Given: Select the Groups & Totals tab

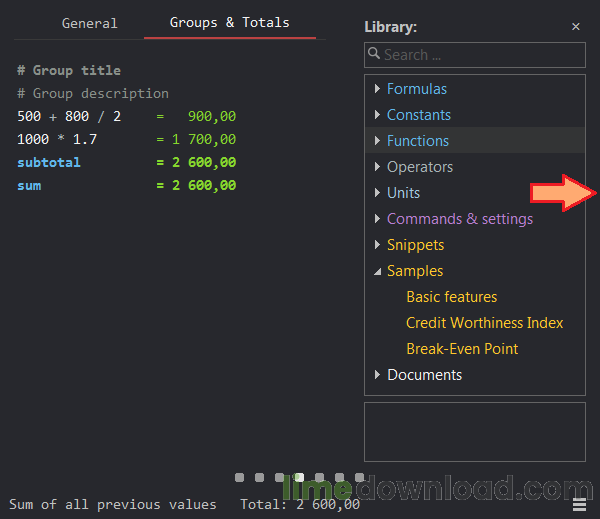Looking at the screenshot, I should click(x=229, y=22).
